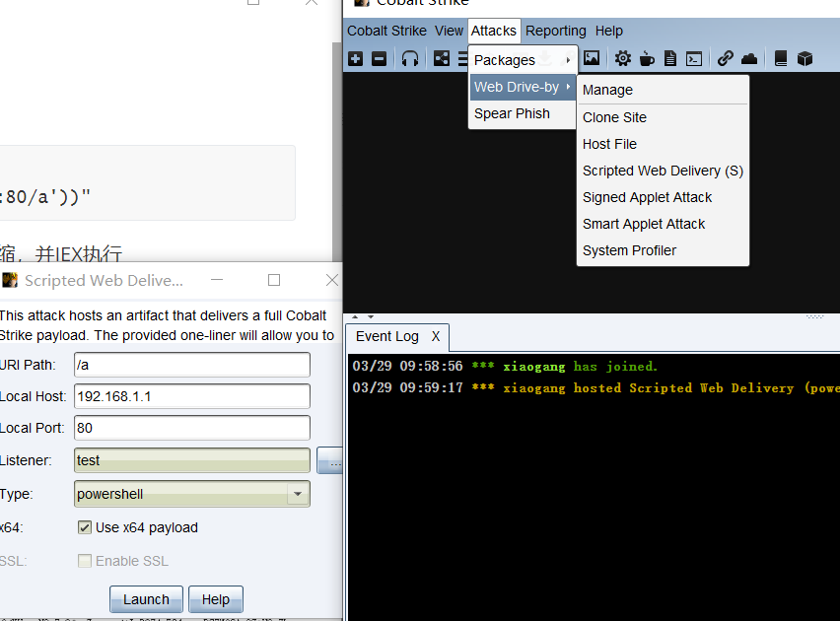Screen dimensions: 840x621
Task: Choose Manage in Web Drive-by submenu
Action: [663, 90]
